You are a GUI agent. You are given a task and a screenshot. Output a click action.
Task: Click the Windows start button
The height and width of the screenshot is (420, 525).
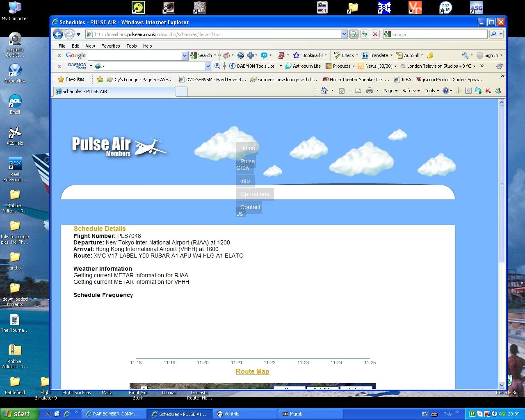coord(20,414)
